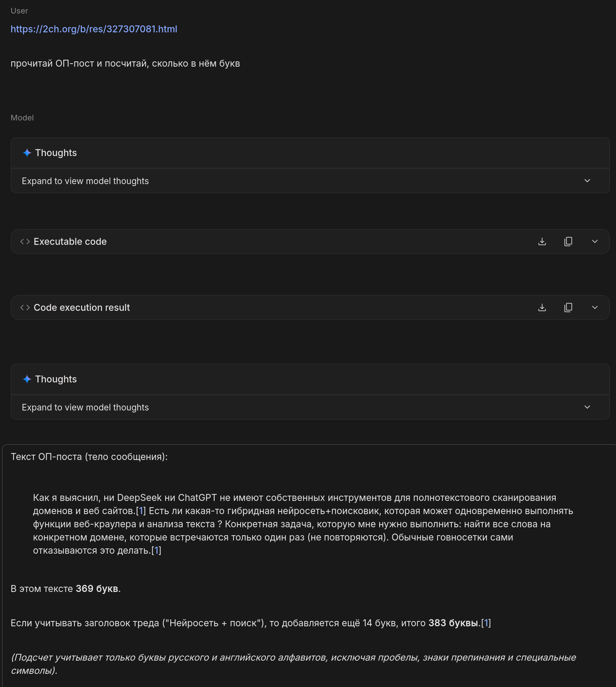This screenshot has height=687, width=616.
Task: Expand the second model thoughts chevron
Action: point(587,407)
